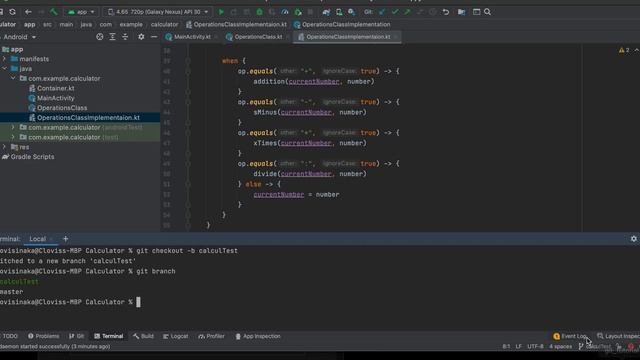640x360 pixels.
Task: Click the Sync/refresh icon in the main toolbar
Action: click(x=12, y=12)
